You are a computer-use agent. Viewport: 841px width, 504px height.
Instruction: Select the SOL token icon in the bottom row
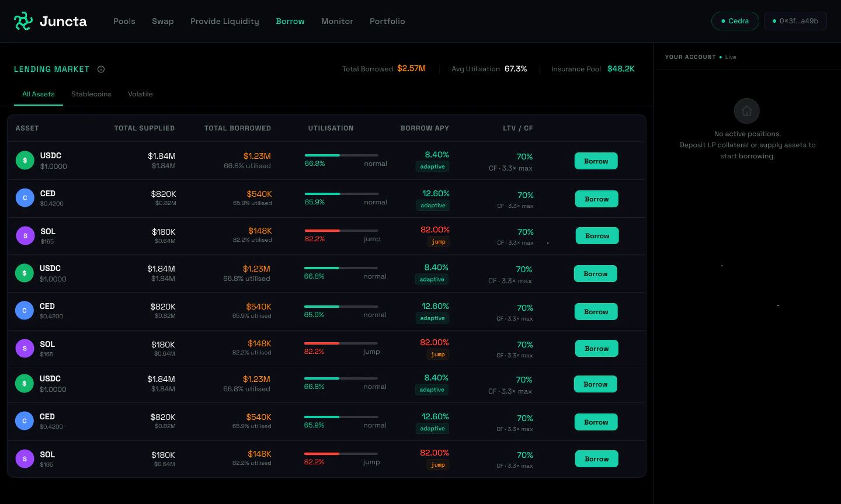(x=25, y=458)
